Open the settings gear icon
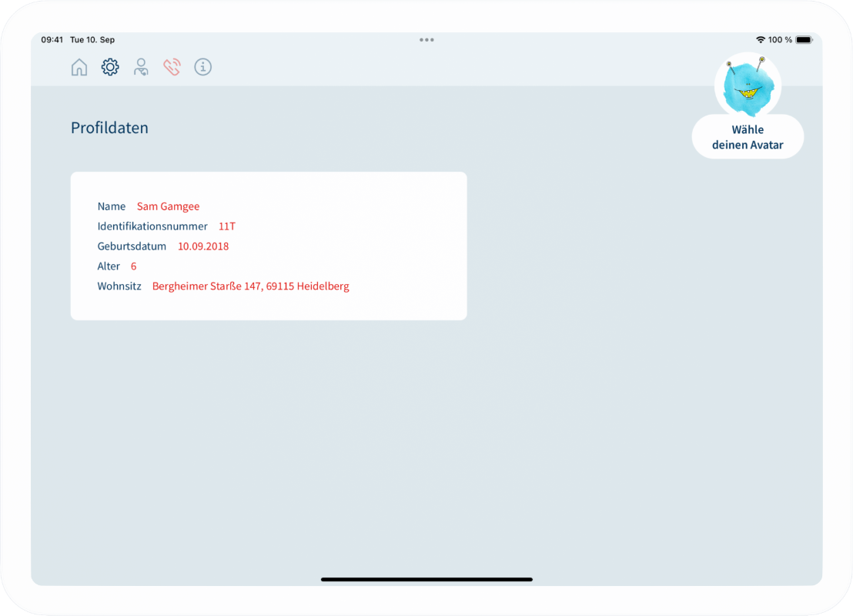853x616 pixels. [x=110, y=68]
